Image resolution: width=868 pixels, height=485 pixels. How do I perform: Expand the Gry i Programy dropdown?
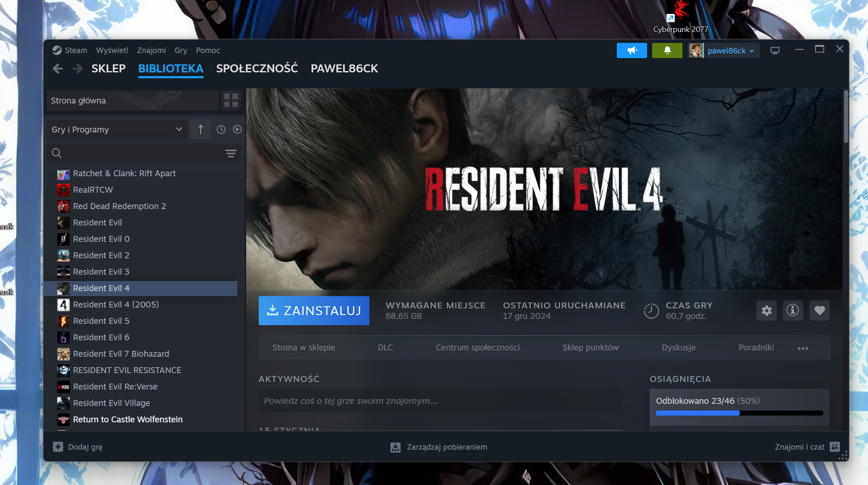(x=117, y=130)
